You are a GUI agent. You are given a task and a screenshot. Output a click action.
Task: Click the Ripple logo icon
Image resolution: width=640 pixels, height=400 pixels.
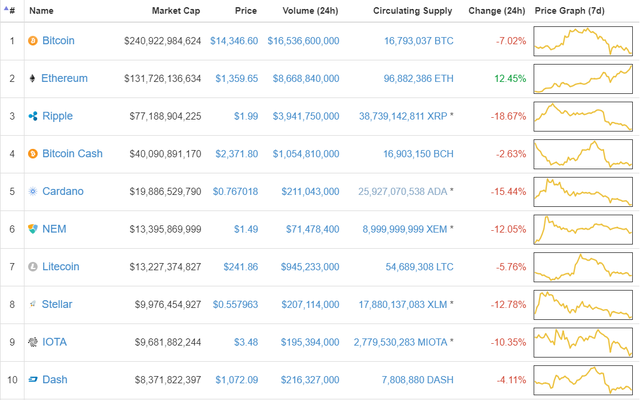tap(33, 116)
